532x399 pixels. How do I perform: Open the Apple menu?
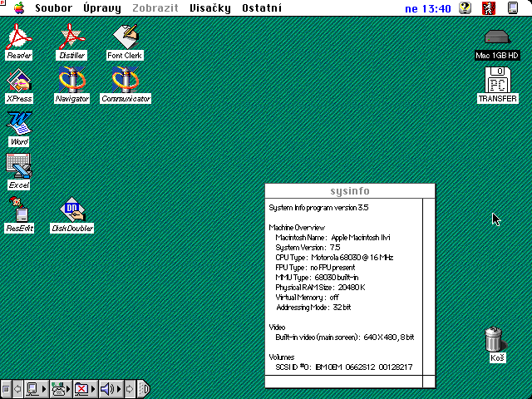(19, 8)
